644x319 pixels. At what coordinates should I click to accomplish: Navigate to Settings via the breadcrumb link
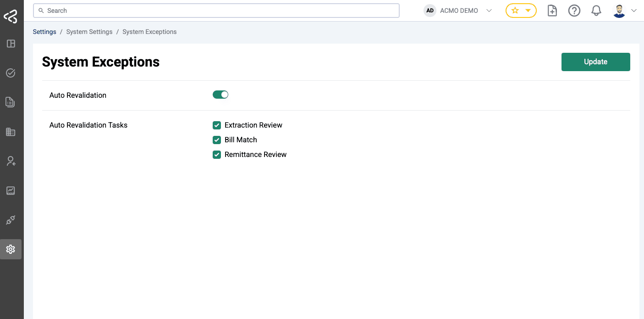(x=44, y=31)
